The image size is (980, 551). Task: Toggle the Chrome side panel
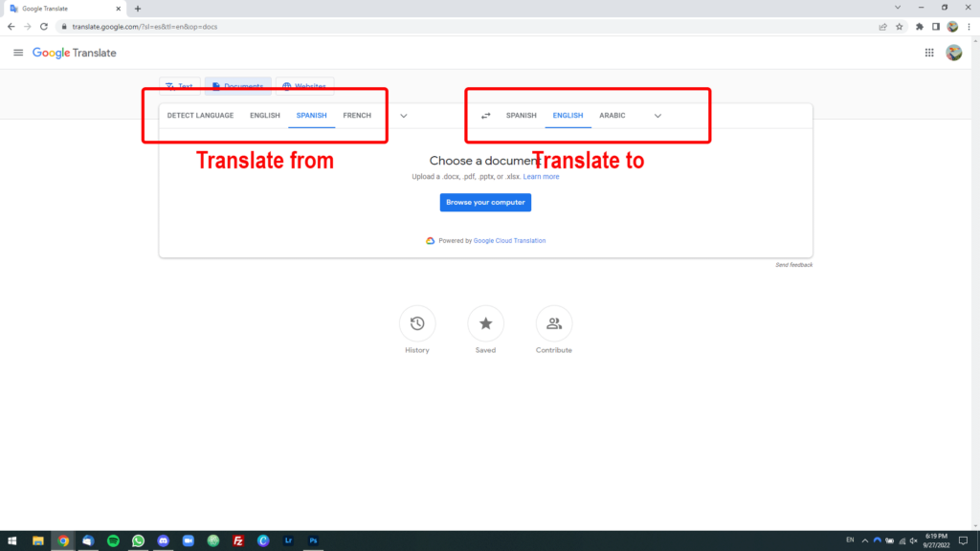coord(936,27)
